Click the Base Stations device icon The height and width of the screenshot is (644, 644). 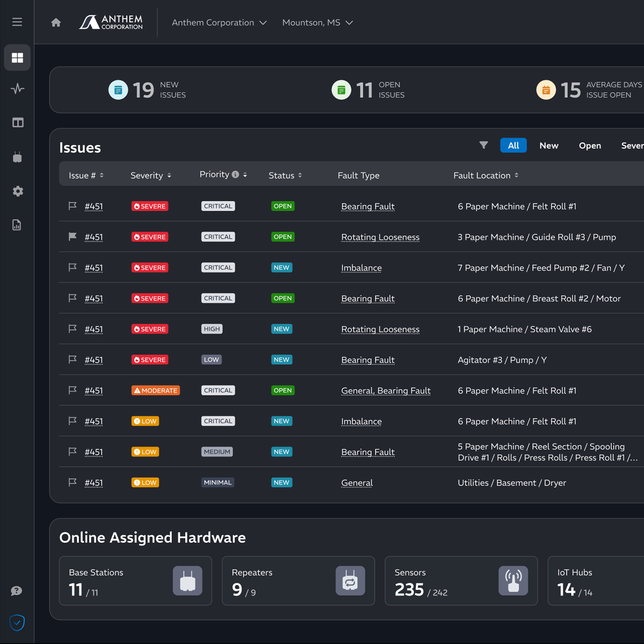(x=187, y=580)
